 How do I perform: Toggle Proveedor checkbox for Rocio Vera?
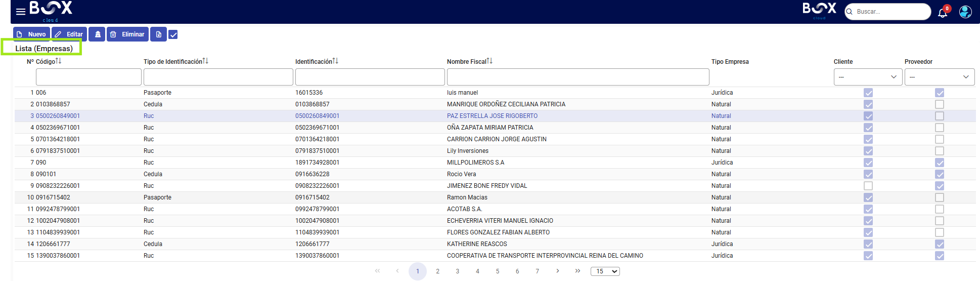coord(940,174)
